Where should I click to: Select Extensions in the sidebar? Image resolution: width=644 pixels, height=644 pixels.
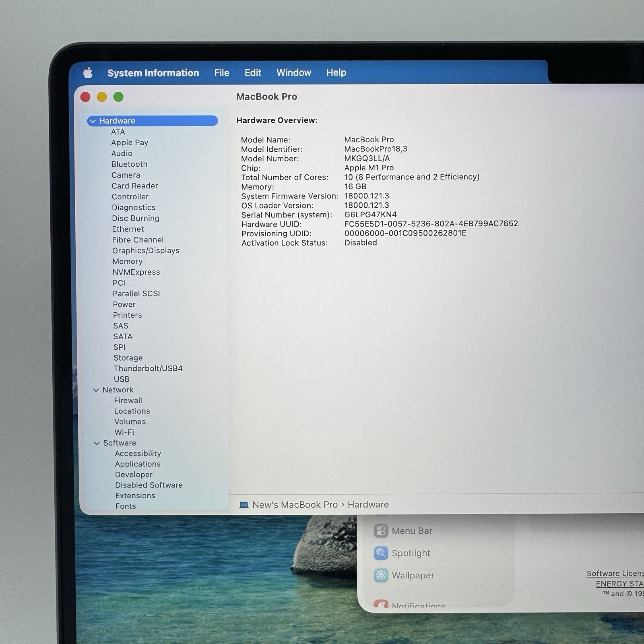(x=135, y=496)
